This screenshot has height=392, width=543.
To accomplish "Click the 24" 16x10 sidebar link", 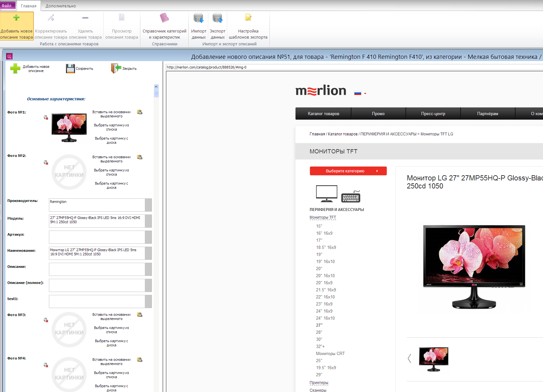I will click(325, 318).
